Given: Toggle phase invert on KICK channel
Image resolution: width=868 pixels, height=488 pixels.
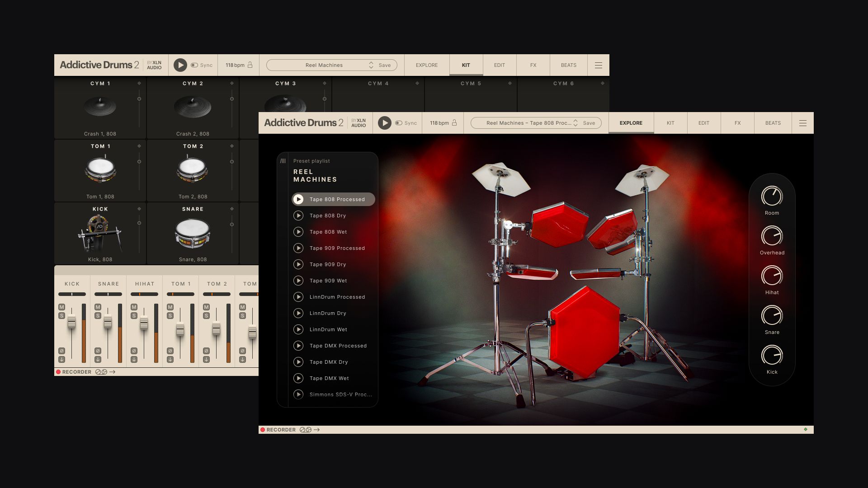Looking at the screenshot, I should tap(61, 351).
